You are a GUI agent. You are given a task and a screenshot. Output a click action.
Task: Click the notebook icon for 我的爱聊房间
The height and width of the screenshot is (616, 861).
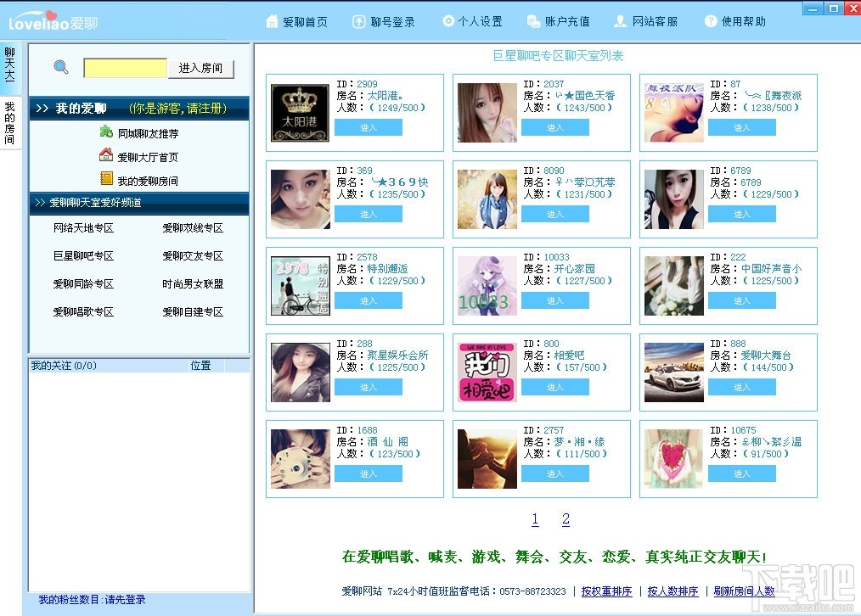tap(106, 179)
